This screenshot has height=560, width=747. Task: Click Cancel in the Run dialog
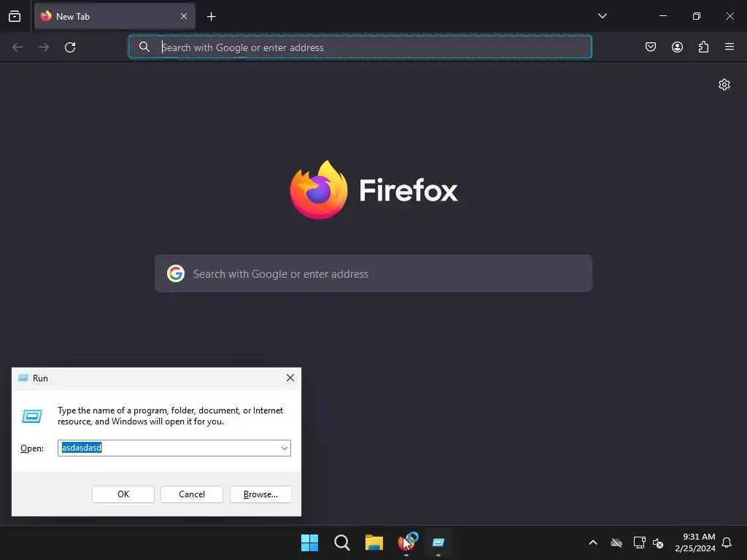(x=192, y=494)
